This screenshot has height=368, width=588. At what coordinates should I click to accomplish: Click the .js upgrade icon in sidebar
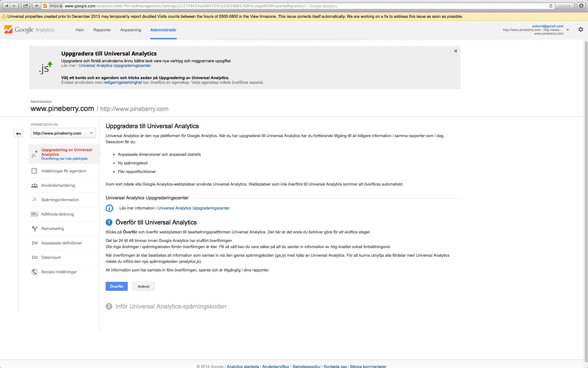[x=34, y=154]
